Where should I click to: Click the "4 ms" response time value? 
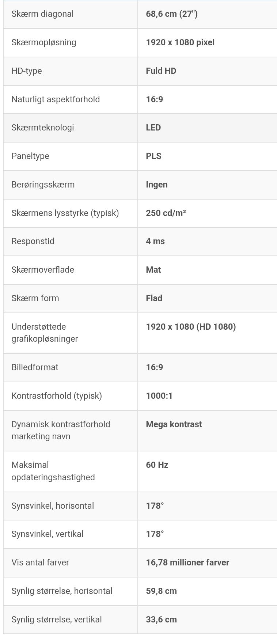tap(155, 241)
